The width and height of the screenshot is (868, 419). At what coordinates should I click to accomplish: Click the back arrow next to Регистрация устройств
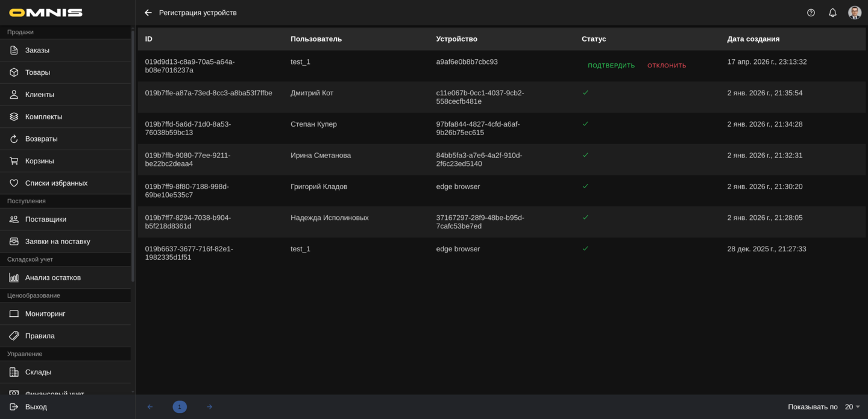[148, 13]
